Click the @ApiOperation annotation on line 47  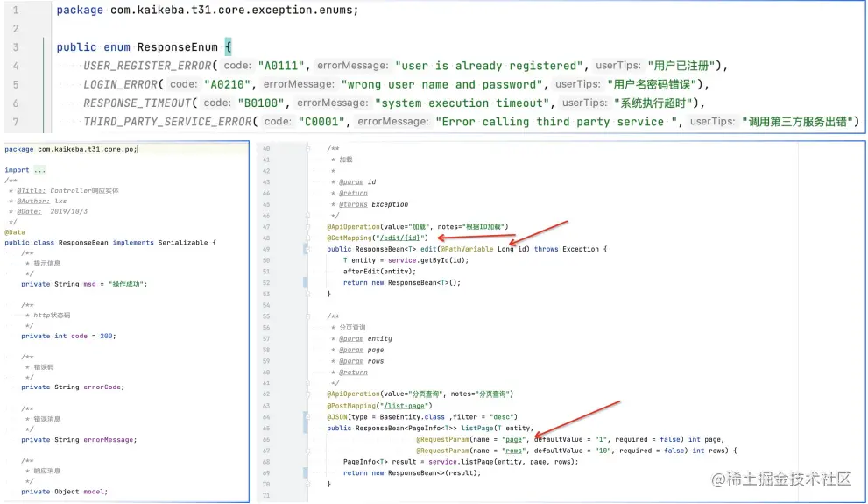pyautogui.click(x=353, y=226)
